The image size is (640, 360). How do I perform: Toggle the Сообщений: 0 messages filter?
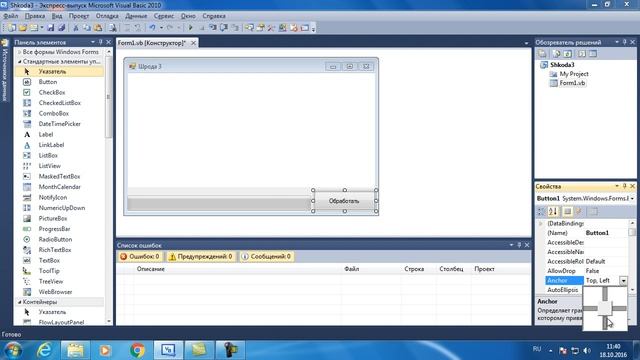click(267, 257)
